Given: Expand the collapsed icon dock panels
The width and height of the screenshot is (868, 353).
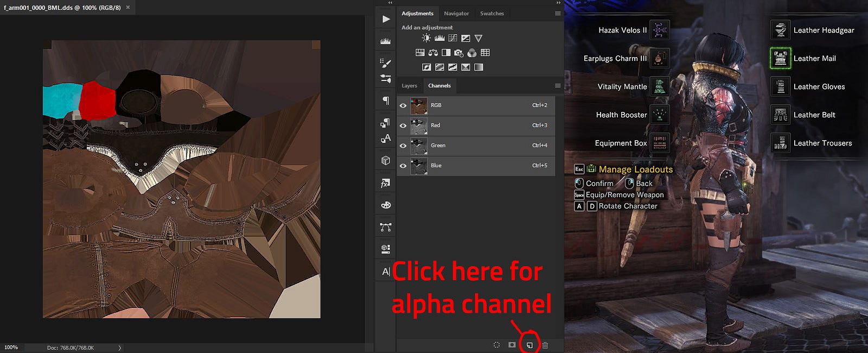Looking at the screenshot, I should [x=390, y=3].
